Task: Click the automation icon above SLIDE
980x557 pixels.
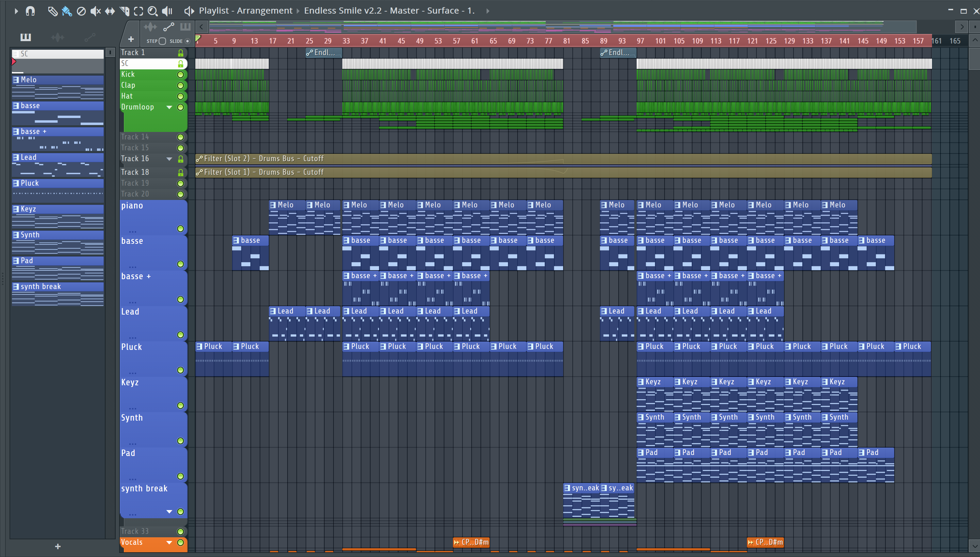Action: (168, 27)
